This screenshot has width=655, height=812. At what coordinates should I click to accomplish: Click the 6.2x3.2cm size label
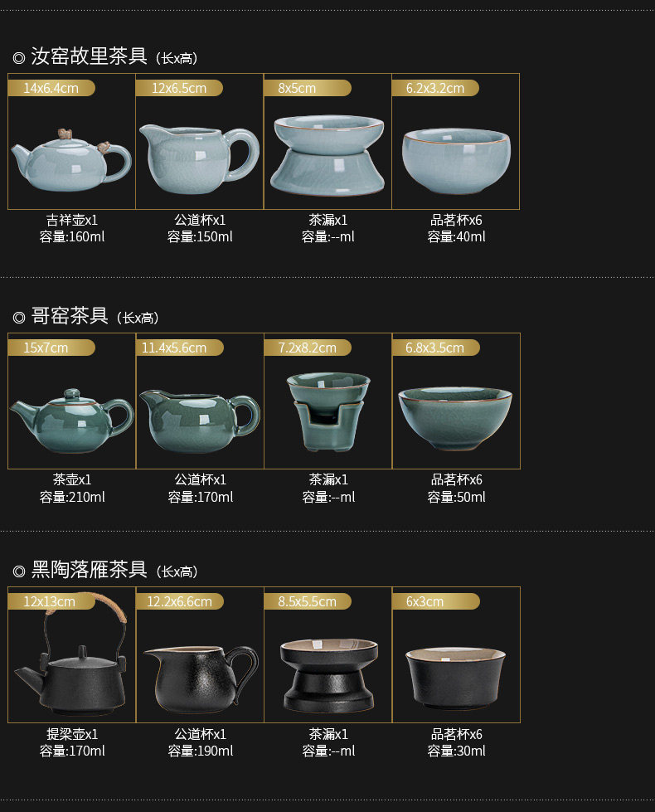(435, 88)
